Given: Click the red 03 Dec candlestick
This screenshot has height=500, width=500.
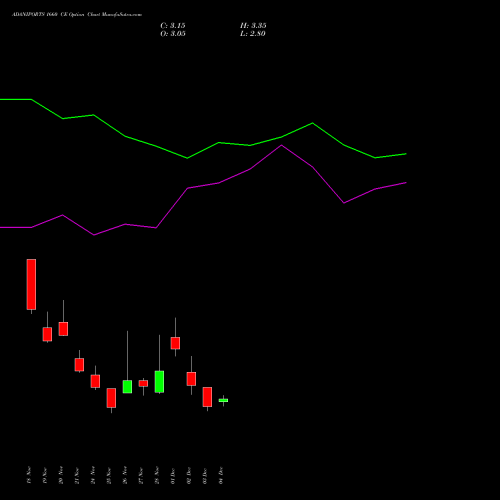Looking at the screenshot, I should (207, 397).
